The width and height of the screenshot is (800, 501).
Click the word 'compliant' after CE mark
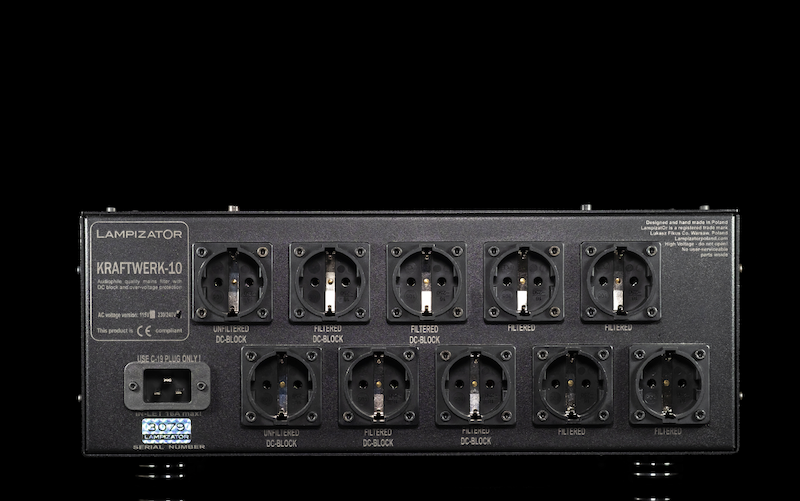tap(169, 331)
